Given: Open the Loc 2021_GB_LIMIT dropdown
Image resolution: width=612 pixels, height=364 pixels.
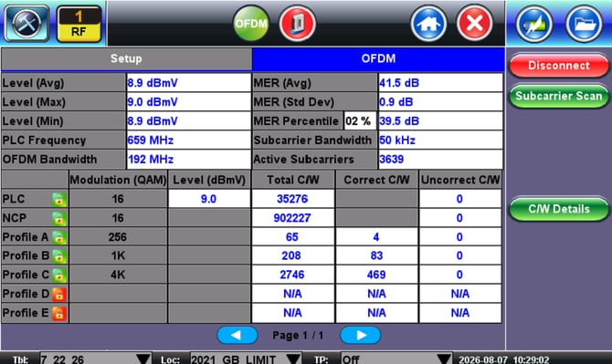Looking at the screenshot, I should tap(246, 359).
